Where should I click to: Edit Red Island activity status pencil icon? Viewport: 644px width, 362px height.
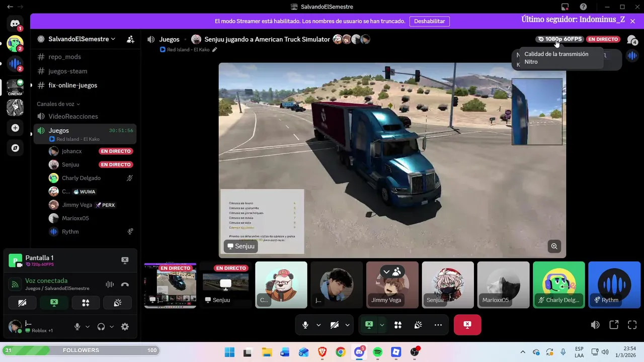coord(215,50)
